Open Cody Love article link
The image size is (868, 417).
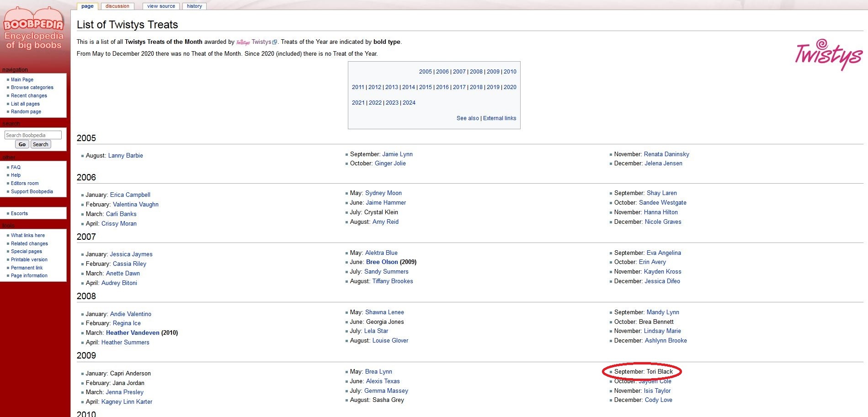[659, 400]
